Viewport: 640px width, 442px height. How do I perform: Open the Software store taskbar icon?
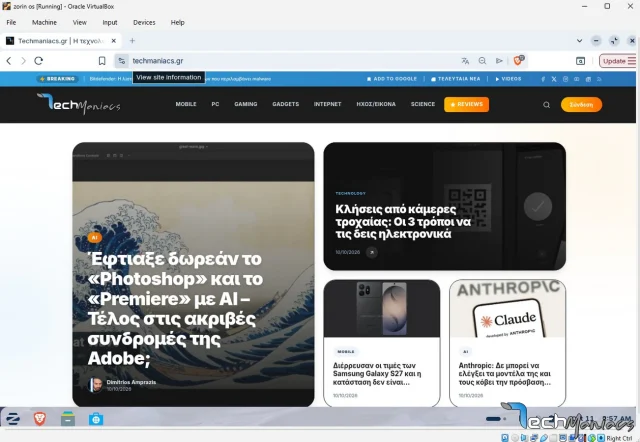(96, 419)
